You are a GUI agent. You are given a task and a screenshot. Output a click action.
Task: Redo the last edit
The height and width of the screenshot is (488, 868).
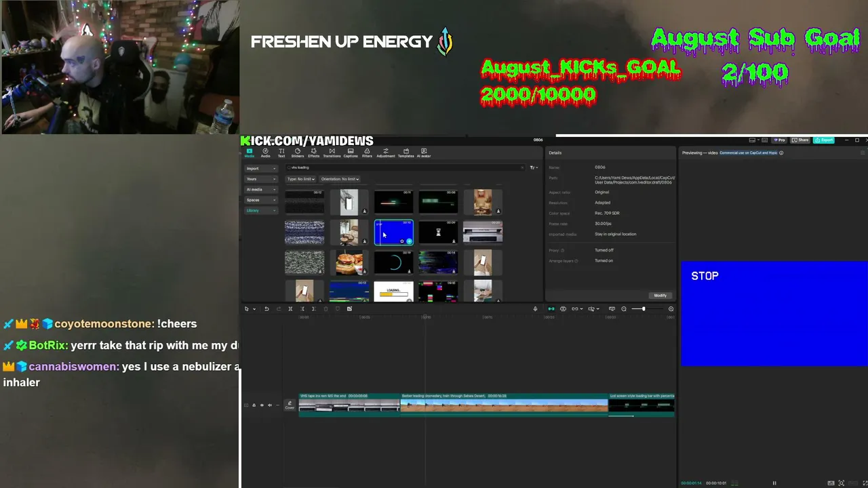point(278,309)
